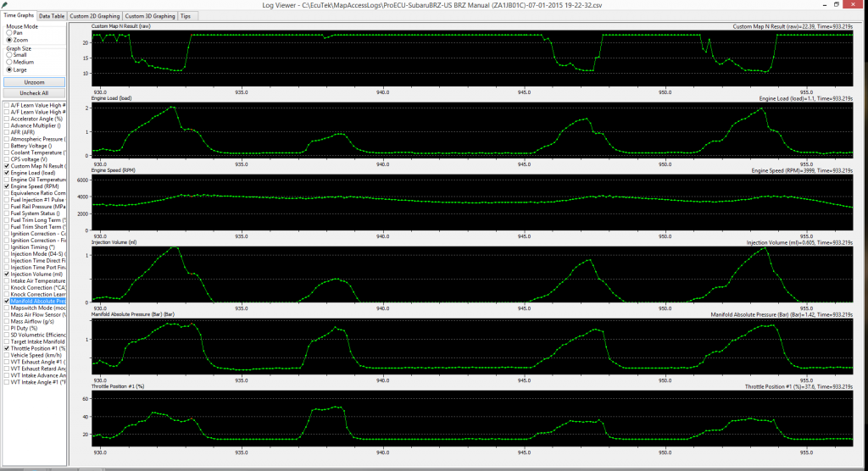Switch to the Data Table tab
The width and height of the screenshot is (868, 471).
[x=52, y=16]
